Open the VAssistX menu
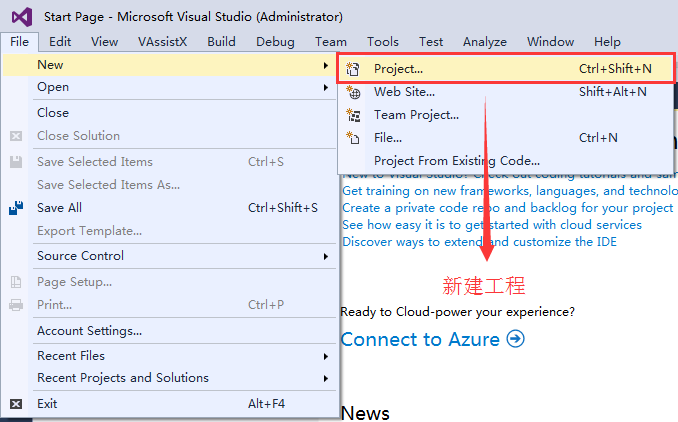 (163, 42)
